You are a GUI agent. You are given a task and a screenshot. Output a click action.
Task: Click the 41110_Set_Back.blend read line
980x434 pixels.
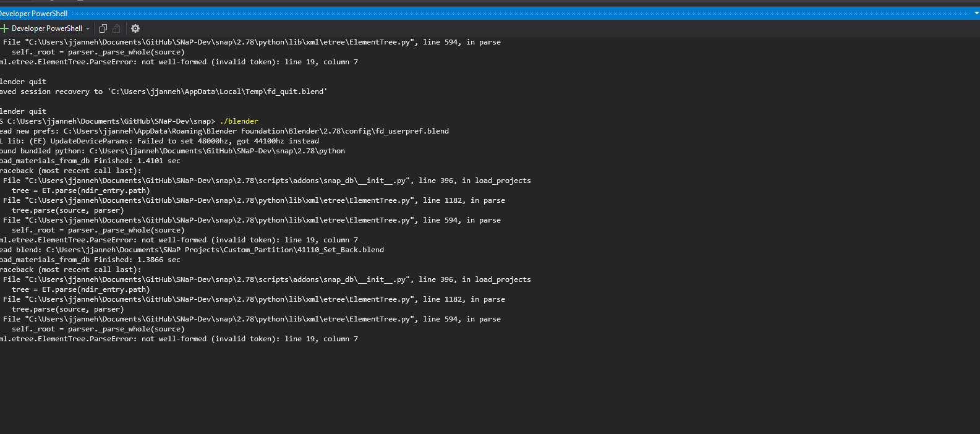(192, 250)
